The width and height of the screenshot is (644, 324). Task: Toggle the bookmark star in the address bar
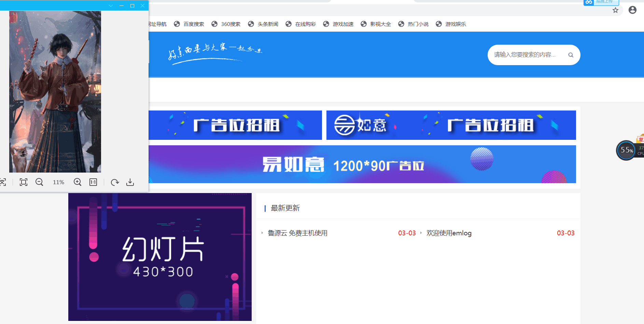click(x=616, y=10)
